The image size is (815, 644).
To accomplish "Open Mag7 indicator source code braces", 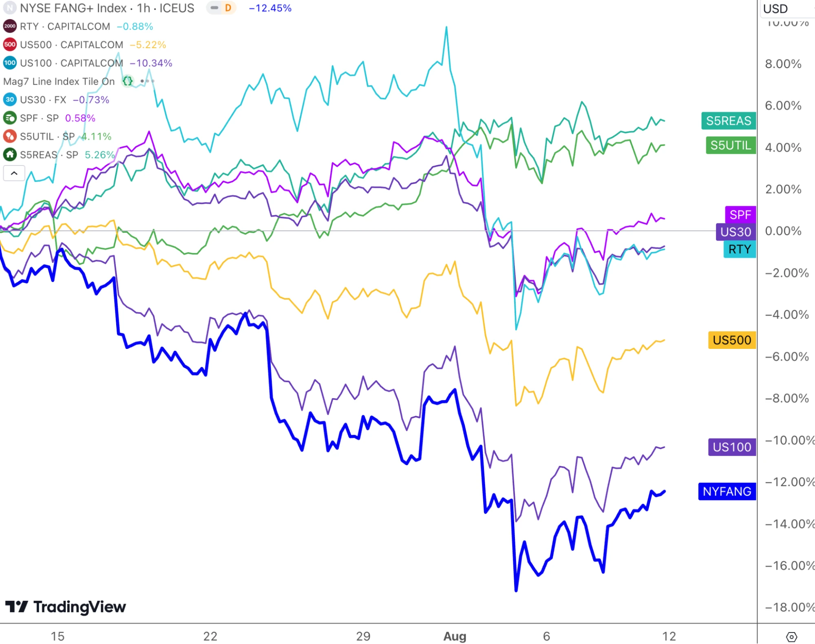I will pos(128,82).
